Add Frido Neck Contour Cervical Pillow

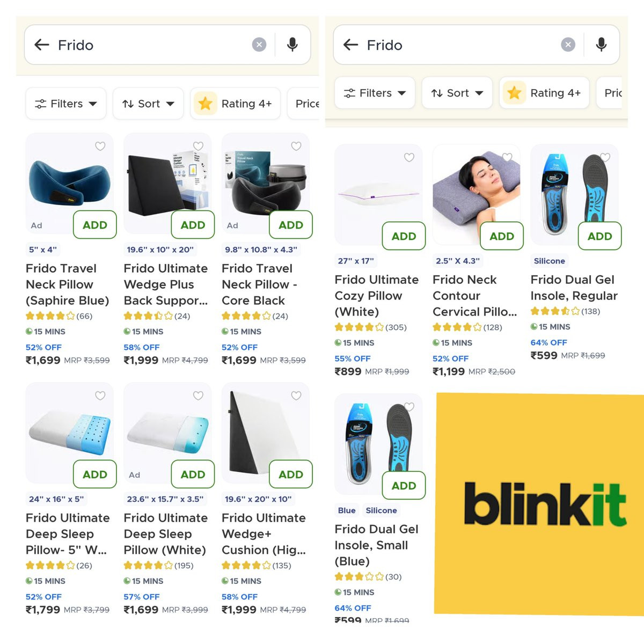[x=502, y=236]
